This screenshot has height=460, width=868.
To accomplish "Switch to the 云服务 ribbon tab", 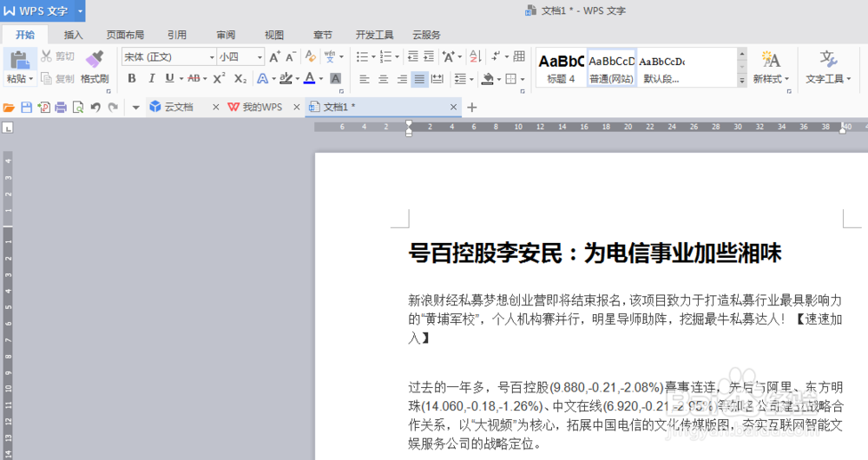I will point(426,35).
